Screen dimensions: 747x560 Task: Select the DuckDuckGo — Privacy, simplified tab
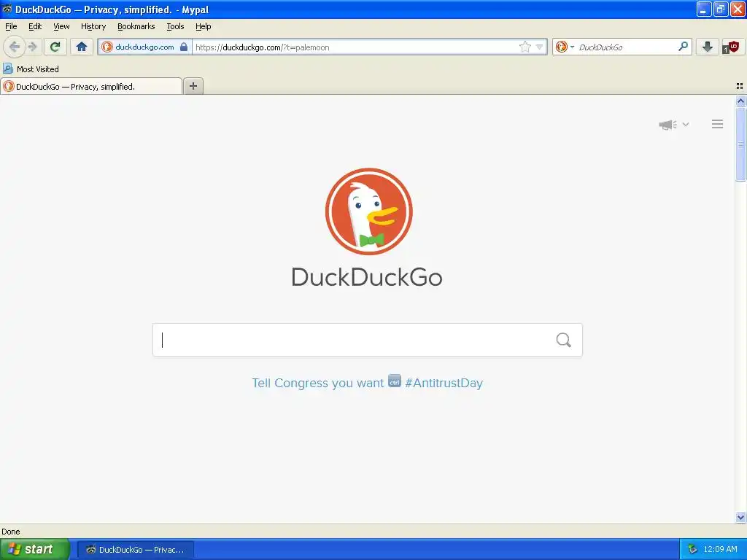coord(91,86)
